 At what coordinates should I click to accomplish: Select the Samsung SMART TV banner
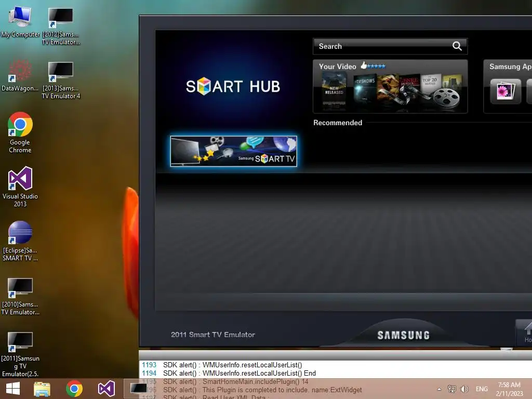tap(233, 151)
